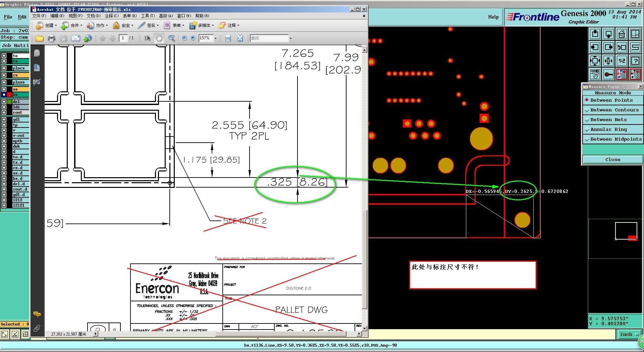Click the green color swatch of drl layer
644x352 pixels.
pos(9,102)
